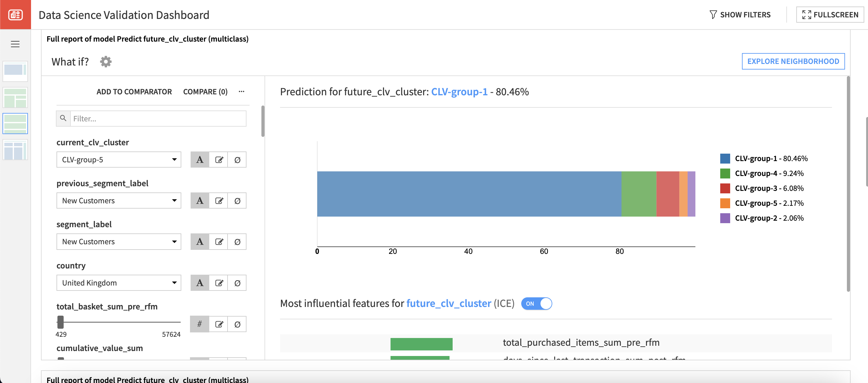Select first dashboard page thumbnail in sidebar
This screenshot has width=868, height=383.
point(15,71)
